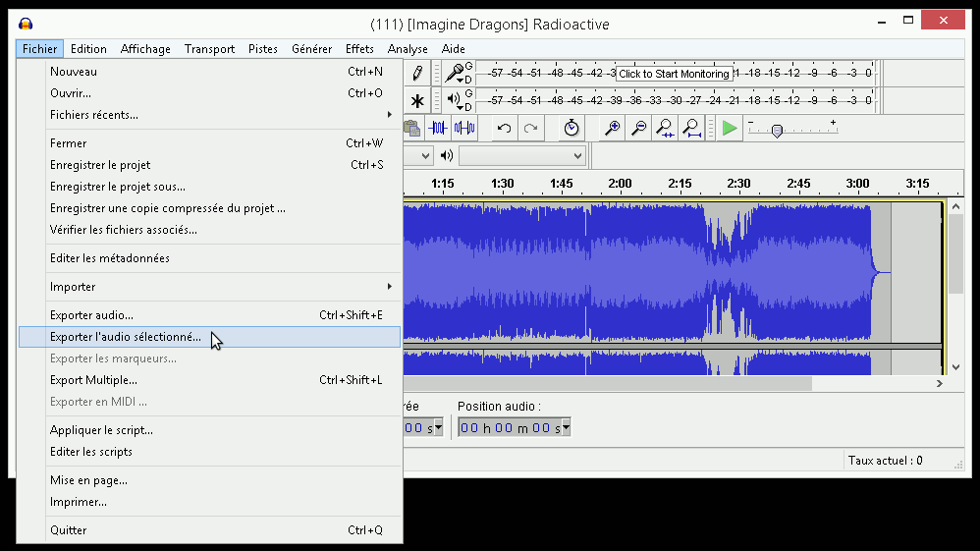Click 2:00 mark on timeline ruler
Screen dimensions: 980x551
point(620,184)
